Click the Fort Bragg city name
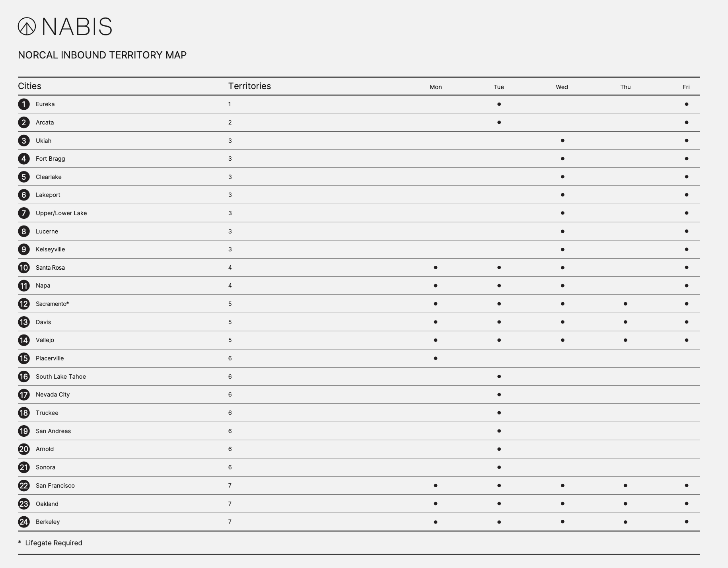 pyautogui.click(x=50, y=159)
